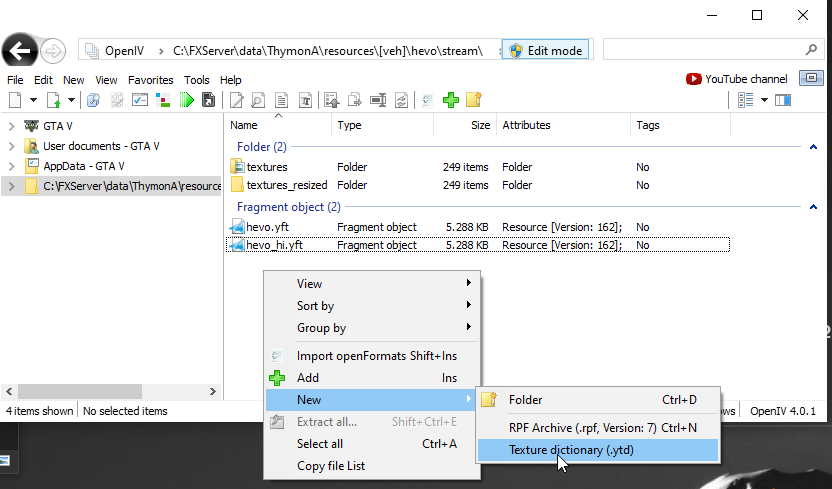Expand the AppData - GTA V tree node
The height and width of the screenshot is (489, 832).
[11, 167]
